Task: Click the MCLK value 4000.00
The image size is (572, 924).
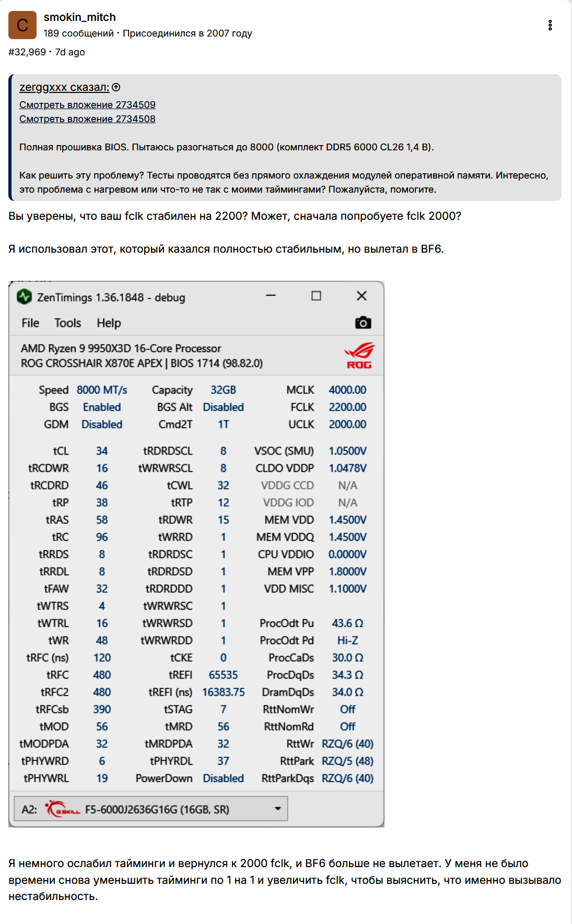Action: click(x=347, y=390)
